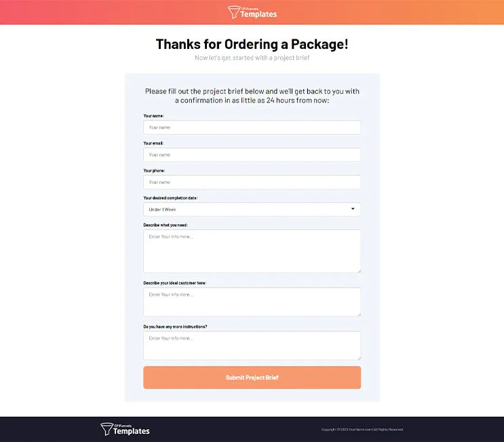Open the 'Under 1 Week' completion date dropdown

(252, 209)
